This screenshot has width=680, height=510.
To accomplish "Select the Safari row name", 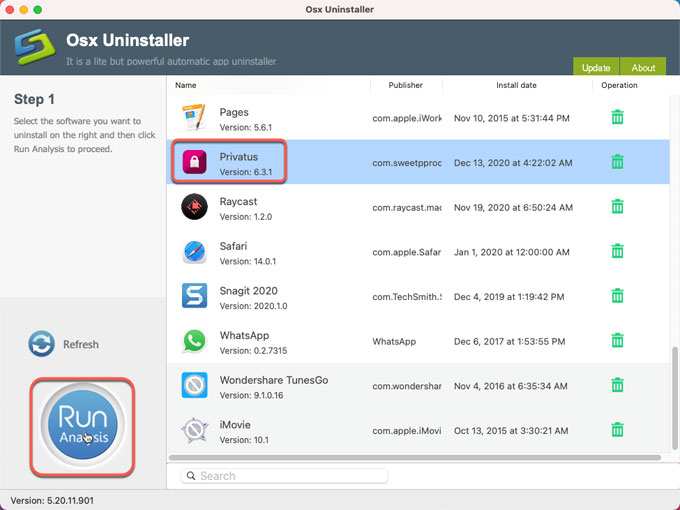I will pos(233,246).
